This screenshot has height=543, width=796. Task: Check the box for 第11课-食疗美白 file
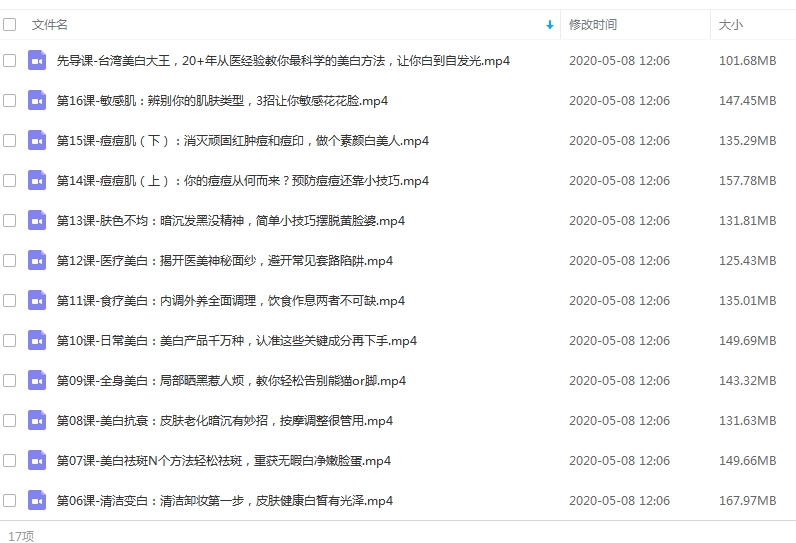click(x=10, y=300)
